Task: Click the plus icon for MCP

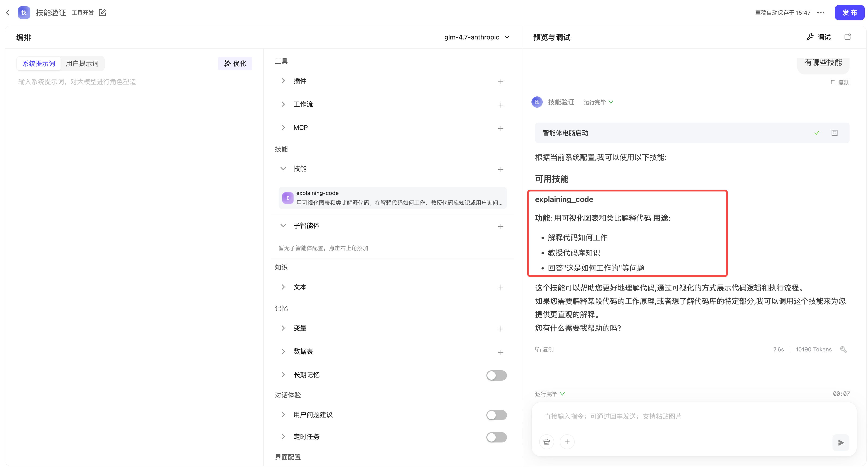Action: [x=501, y=128]
